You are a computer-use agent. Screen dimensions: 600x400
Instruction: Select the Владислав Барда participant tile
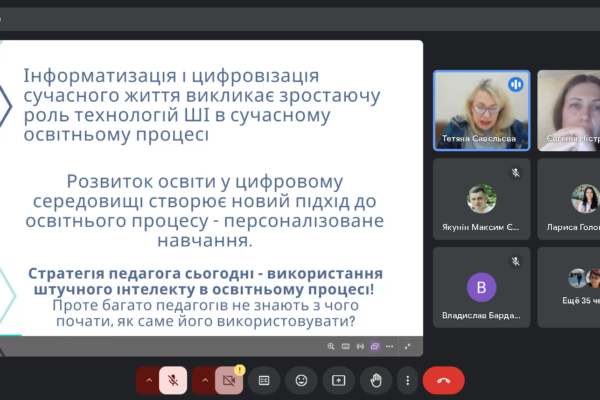tap(481, 287)
